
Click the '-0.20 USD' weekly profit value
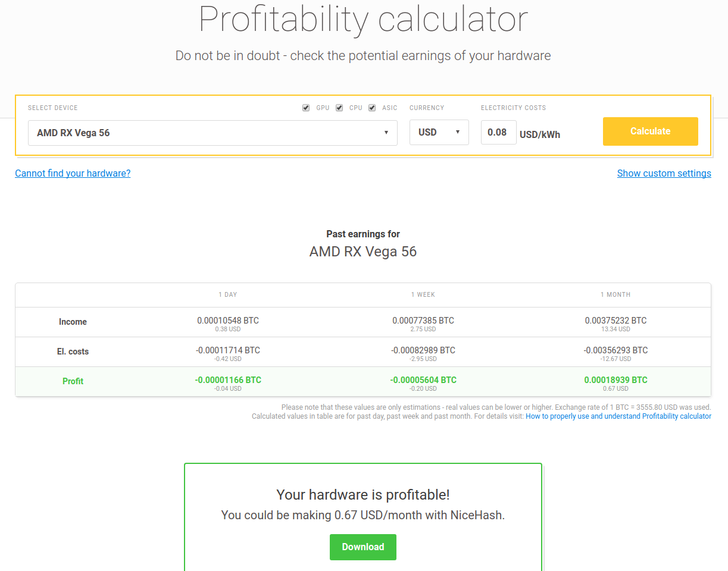point(423,388)
